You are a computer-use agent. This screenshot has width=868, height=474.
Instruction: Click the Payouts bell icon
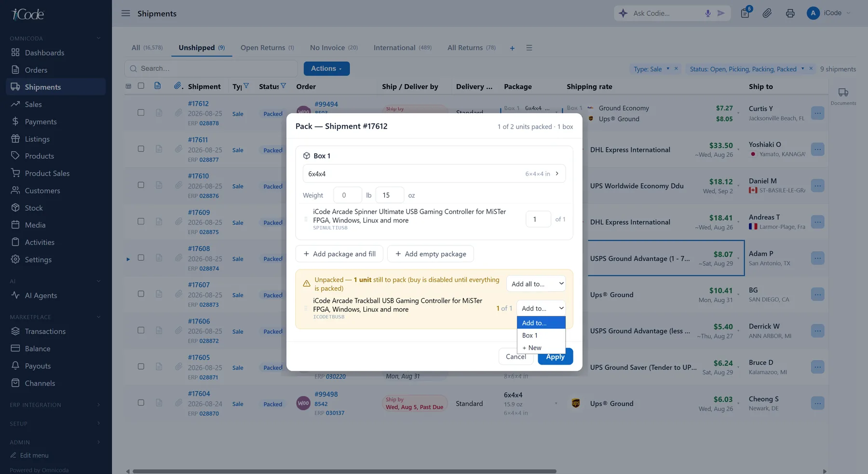tap(15, 366)
